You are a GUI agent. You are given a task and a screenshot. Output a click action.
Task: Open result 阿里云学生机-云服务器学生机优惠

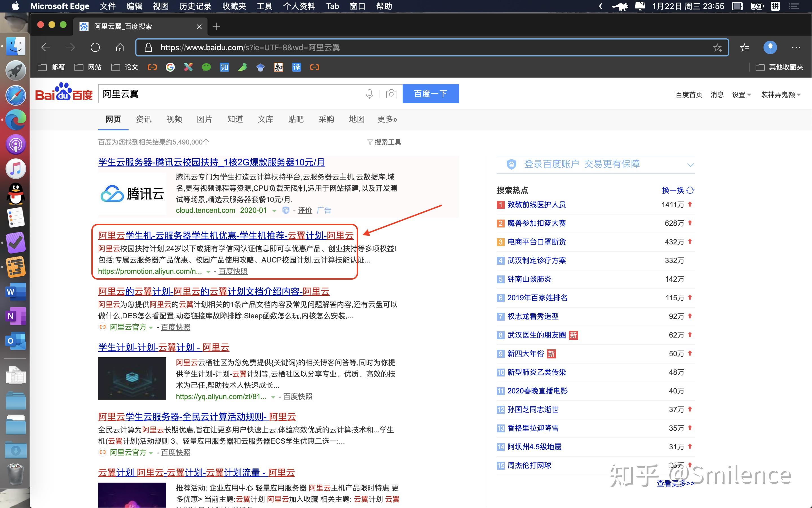click(x=226, y=236)
